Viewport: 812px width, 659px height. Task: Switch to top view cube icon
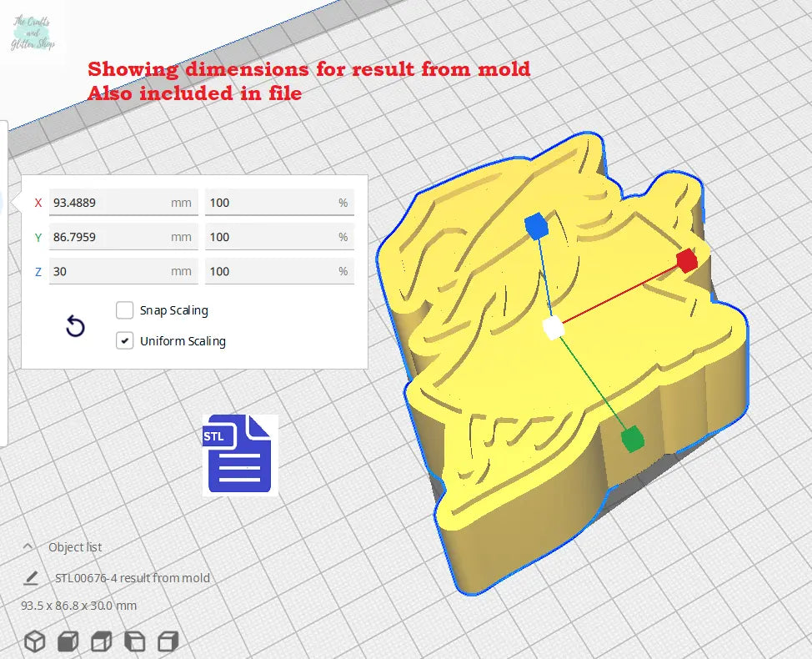(101, 641)
